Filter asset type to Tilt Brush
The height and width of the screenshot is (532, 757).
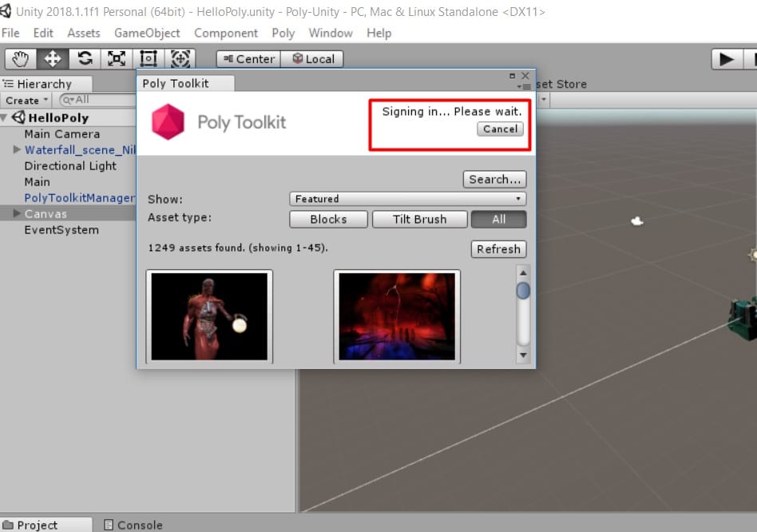point(419,220)
